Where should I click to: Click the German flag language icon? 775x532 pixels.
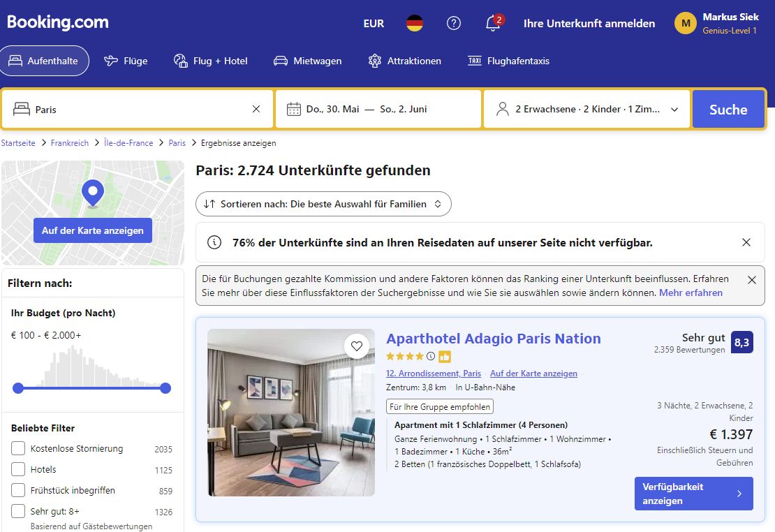point(415,23)
